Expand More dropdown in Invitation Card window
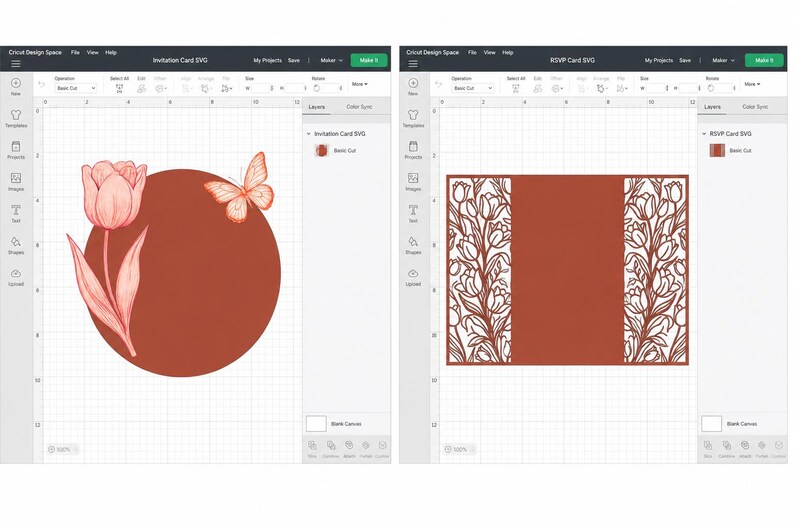This screenshot has height=529, width=794. (360, 84)
